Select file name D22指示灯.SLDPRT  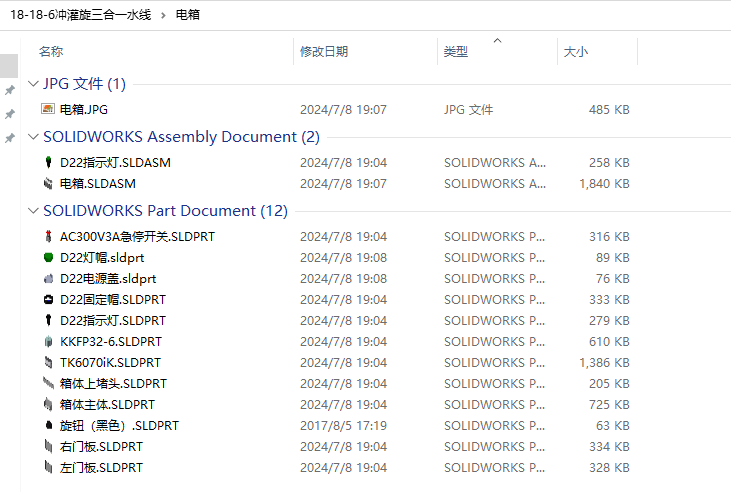pyautogui.click(x=113, y=320)
